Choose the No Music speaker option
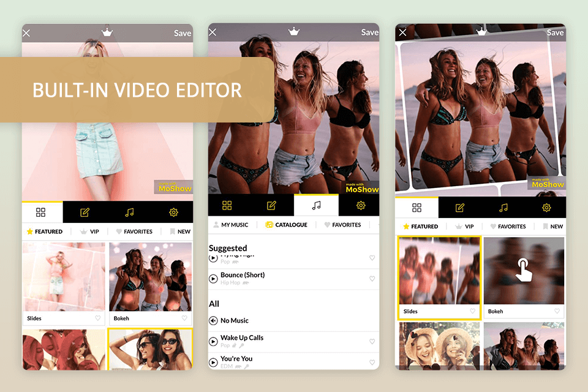 213,321
